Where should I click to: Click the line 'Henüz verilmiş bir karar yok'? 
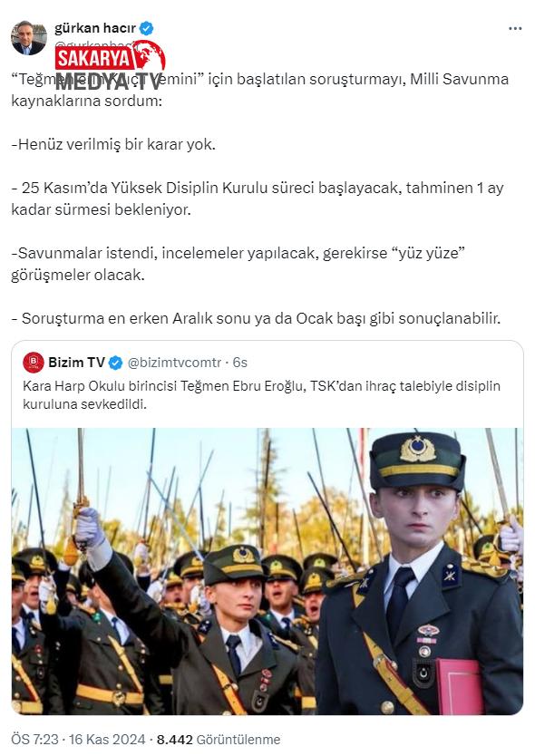[113, 144]
